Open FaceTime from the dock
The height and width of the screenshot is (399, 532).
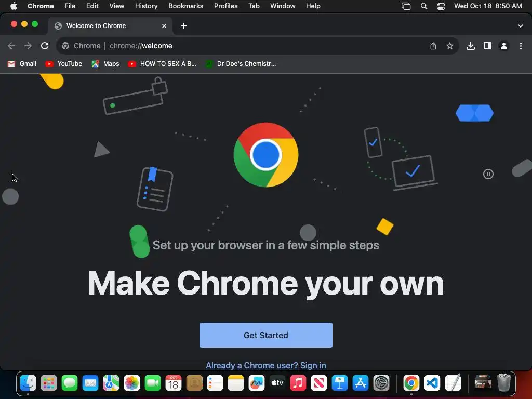click(x=153, y=383)
